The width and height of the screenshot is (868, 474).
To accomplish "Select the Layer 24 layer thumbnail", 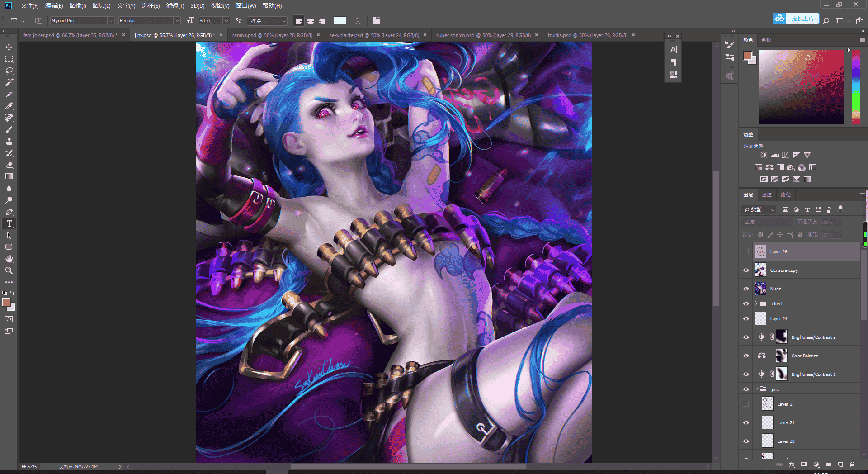I will (x=760, y=319).
